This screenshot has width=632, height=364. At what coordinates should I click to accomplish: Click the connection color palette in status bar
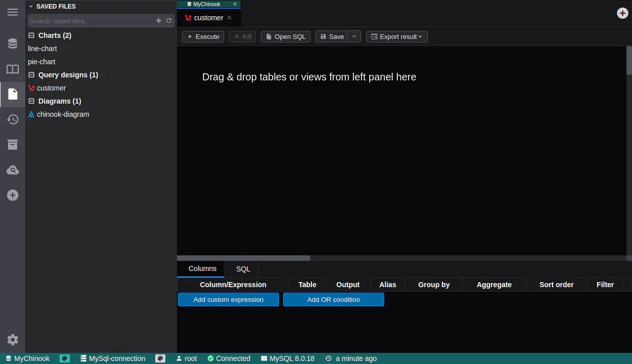pyautogui.click(x=161, y=358)
